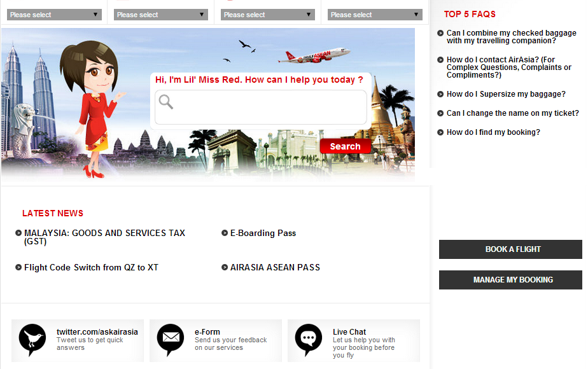This screenshot has height=369, width=588.
Task: Click the BOOK A FLIGHT button
Action: point(511,249)
